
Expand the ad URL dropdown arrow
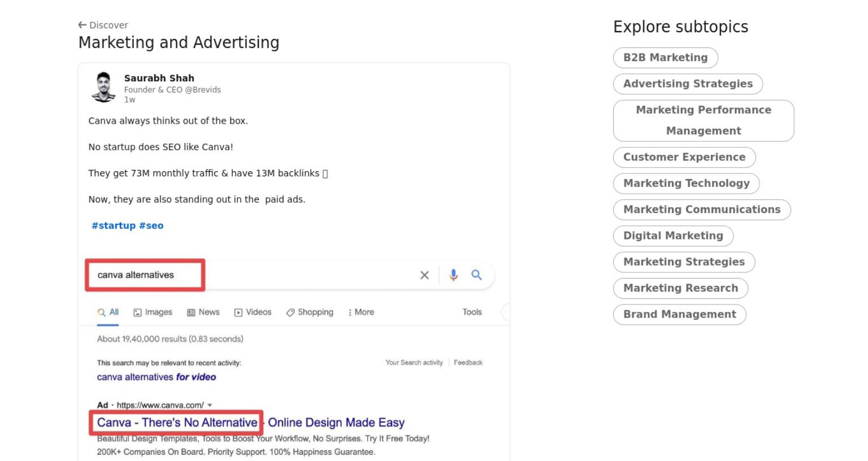point(210,405)
